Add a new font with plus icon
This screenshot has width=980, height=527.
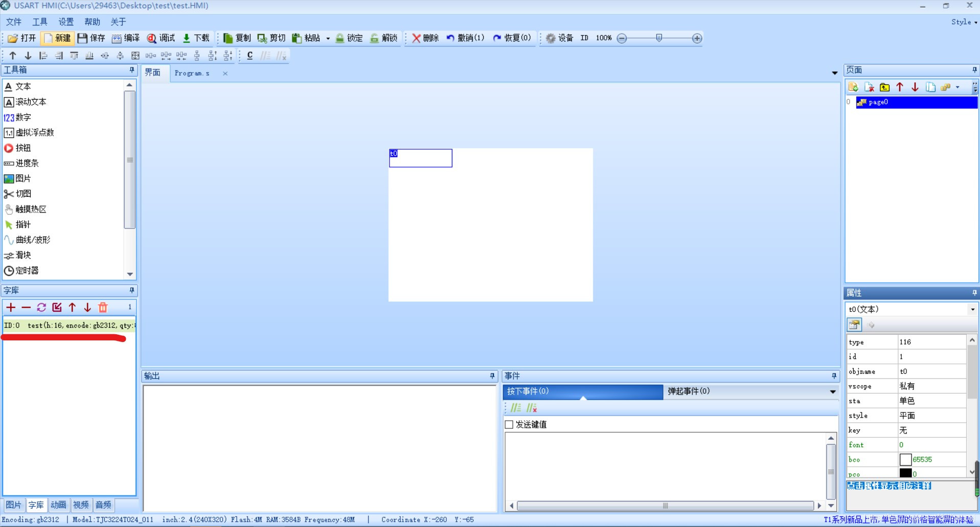[11, 307]
